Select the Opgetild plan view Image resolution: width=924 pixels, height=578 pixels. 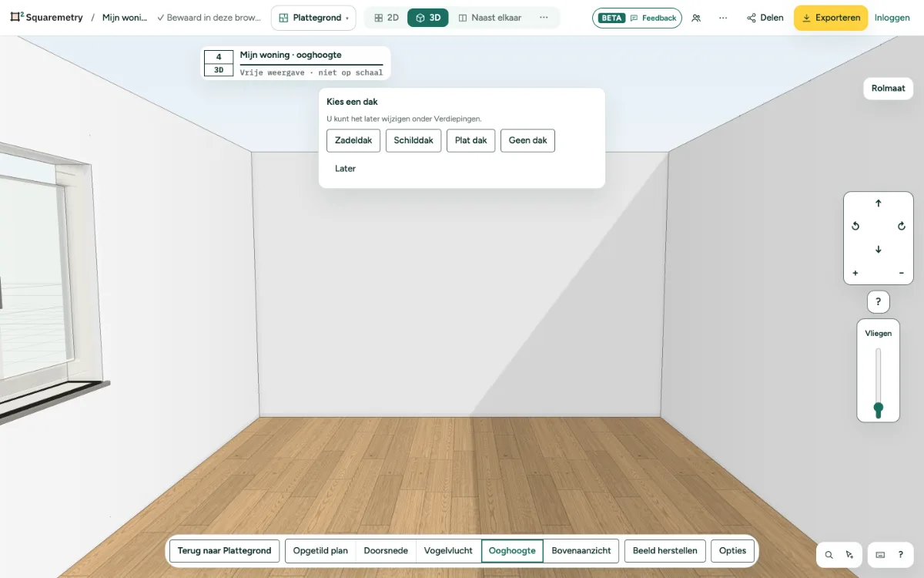point(320,551)
